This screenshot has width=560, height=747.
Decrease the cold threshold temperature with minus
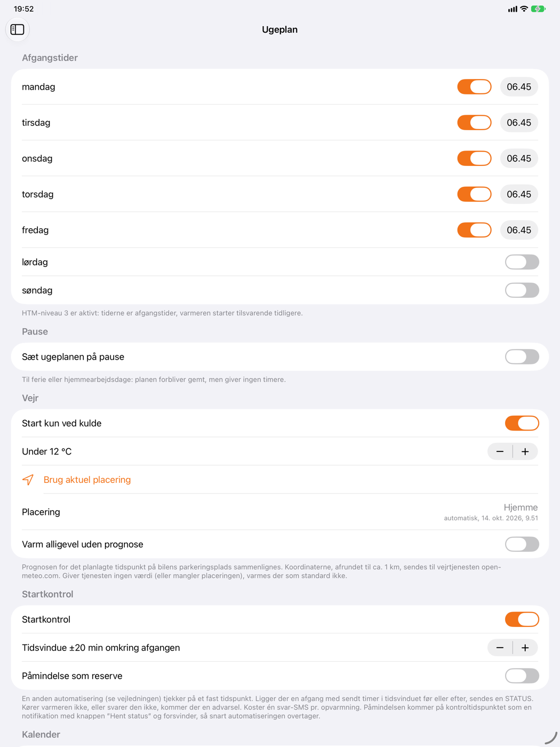500,451
